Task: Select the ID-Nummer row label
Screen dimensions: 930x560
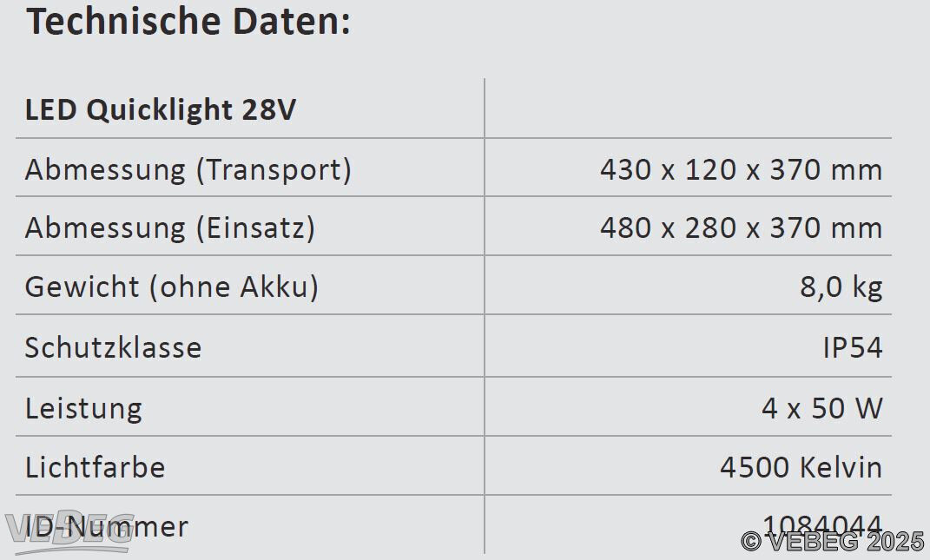Action: (x=107, y=526)
